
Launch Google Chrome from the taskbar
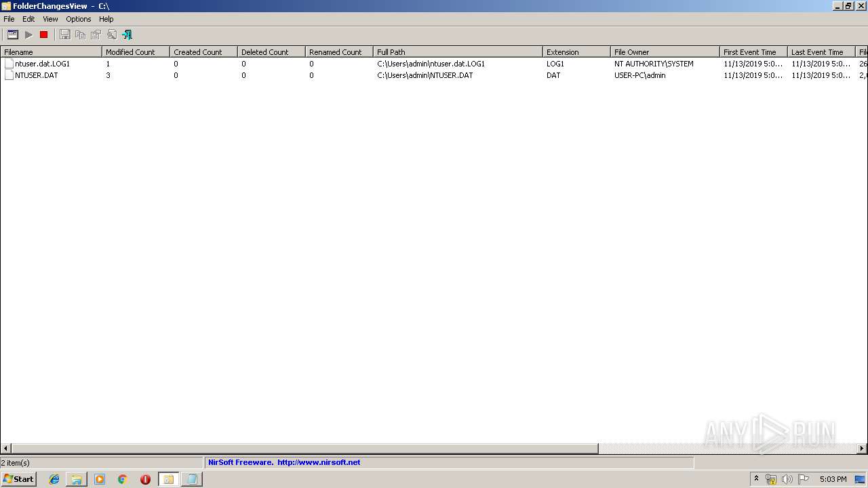point(123,479)
